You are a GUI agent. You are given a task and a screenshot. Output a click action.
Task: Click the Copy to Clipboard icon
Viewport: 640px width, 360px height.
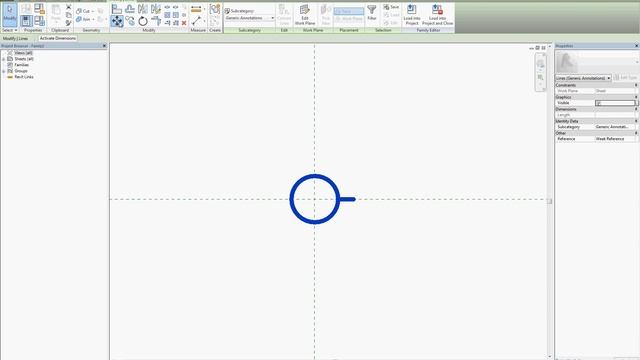click(68, 15)
